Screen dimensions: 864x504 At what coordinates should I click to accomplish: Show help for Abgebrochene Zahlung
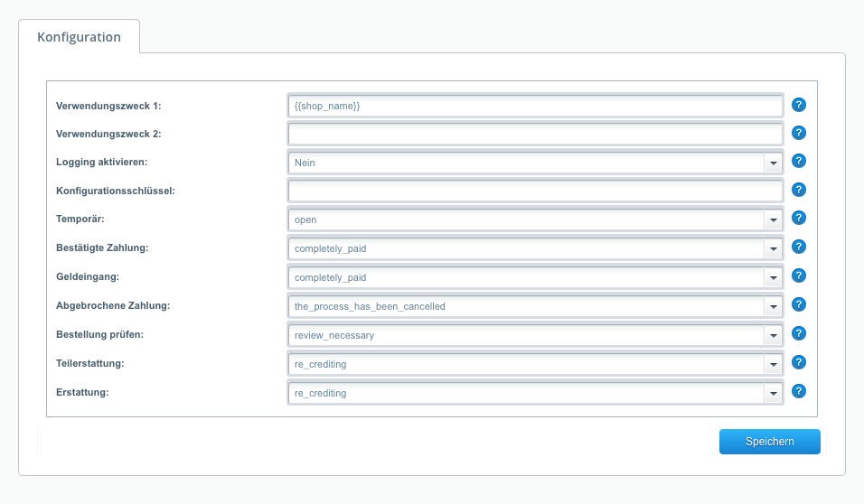coord(798,305)
